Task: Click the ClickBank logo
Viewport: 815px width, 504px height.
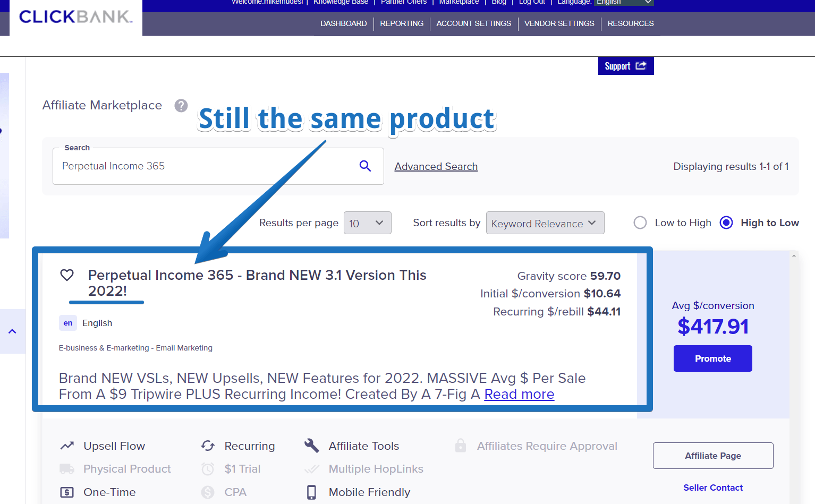Action: pyautogui.click(x=76, y=16)
